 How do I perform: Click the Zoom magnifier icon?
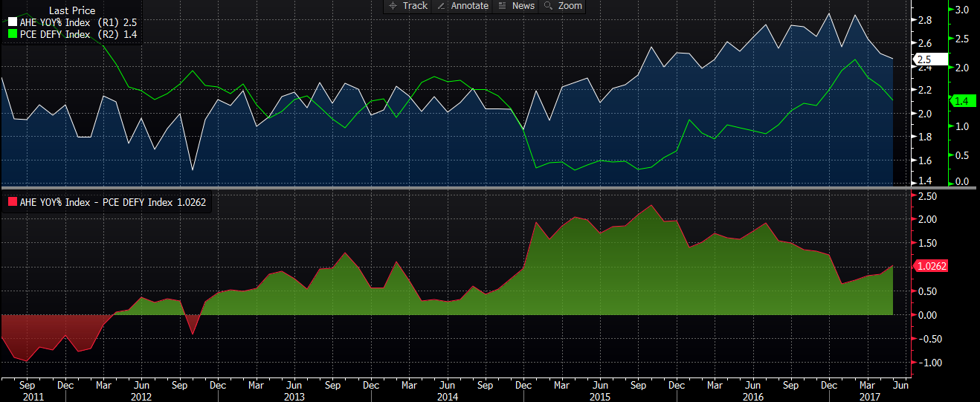point(549,6)
